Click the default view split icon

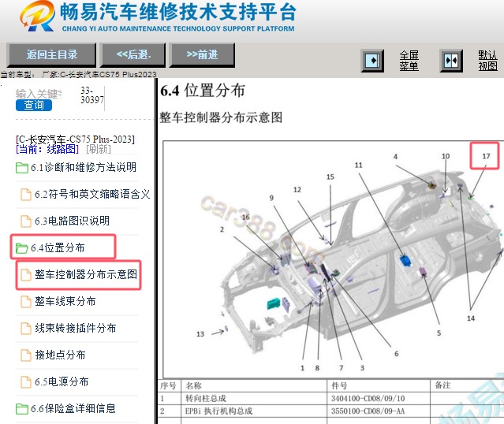coord(451,61)
